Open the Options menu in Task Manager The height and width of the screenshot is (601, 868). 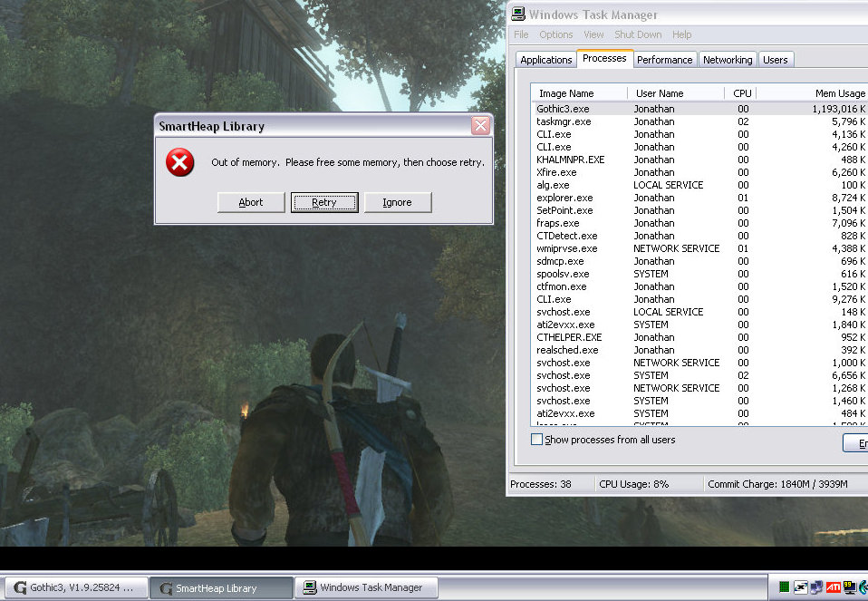click(555, 34)
